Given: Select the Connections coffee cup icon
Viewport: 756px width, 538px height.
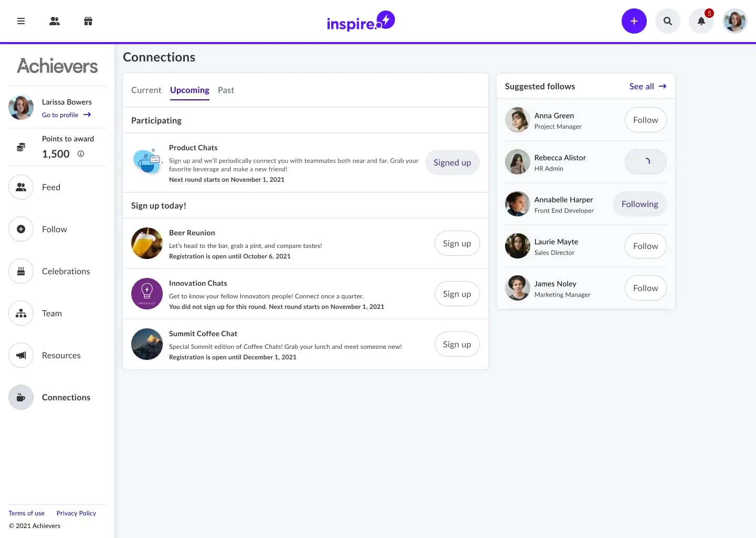Looking at the screenshot, I should (x=20, y=397).
